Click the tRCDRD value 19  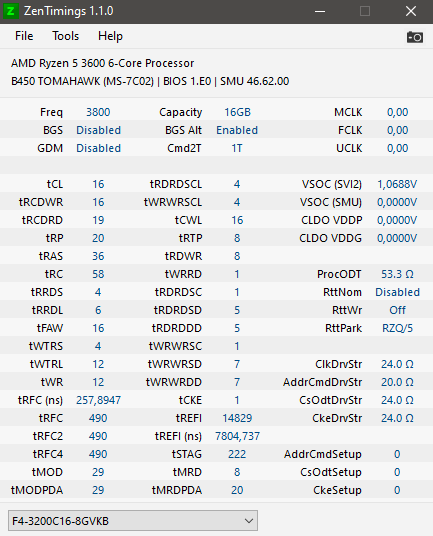[x=98, y=220]
